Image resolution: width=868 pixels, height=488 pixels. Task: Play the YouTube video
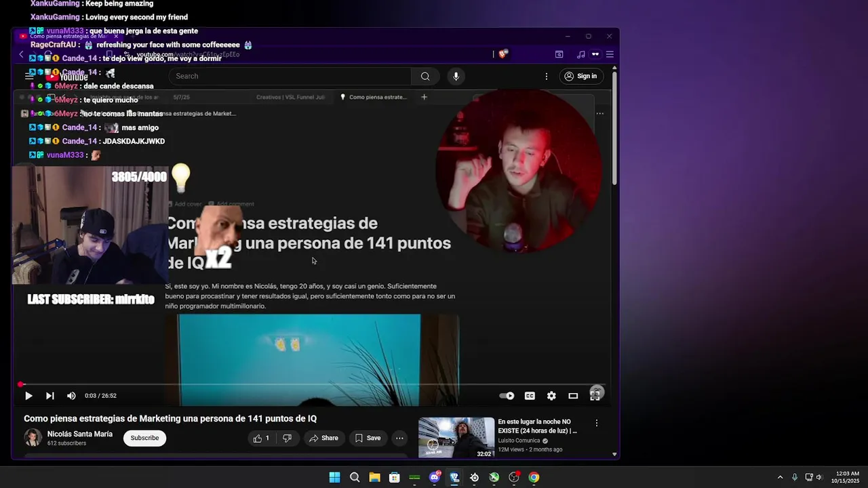pos(28,396)
